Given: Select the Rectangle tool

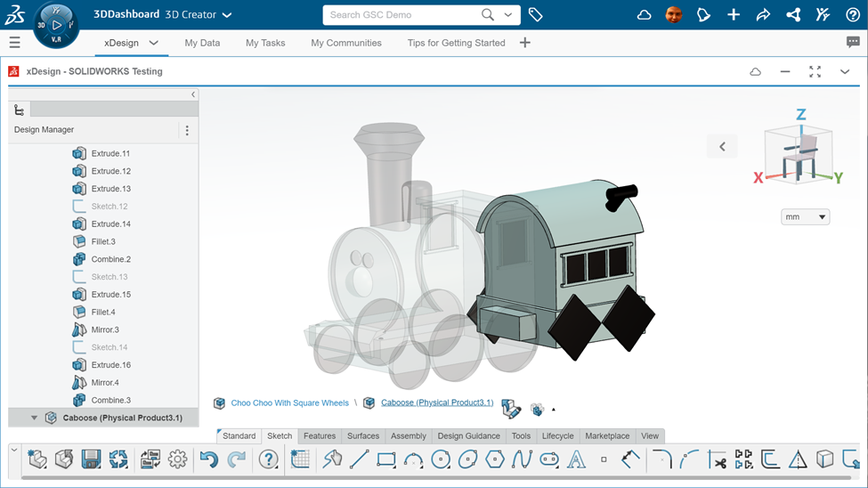Looking at the screenshot, I should coord(385,460).
